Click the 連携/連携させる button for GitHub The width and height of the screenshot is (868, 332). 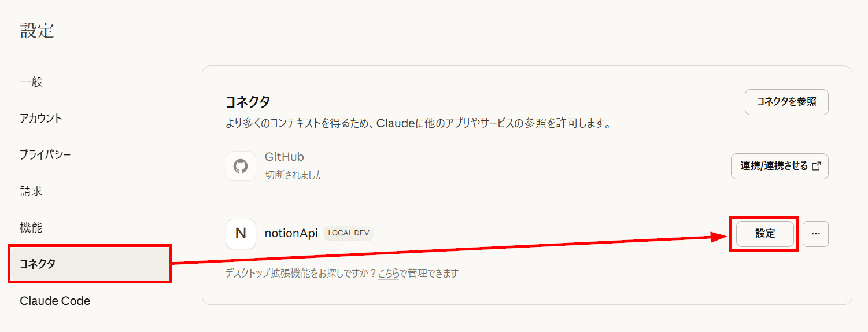780,167
